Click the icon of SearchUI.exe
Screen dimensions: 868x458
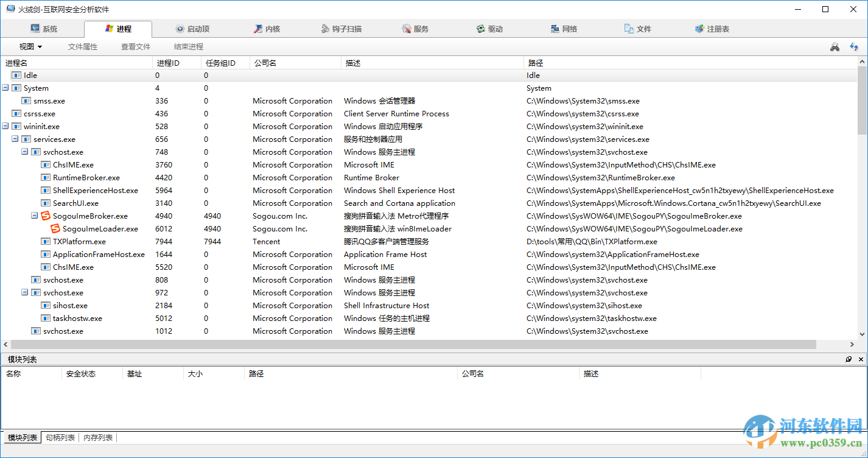click(x=46, y=203)
